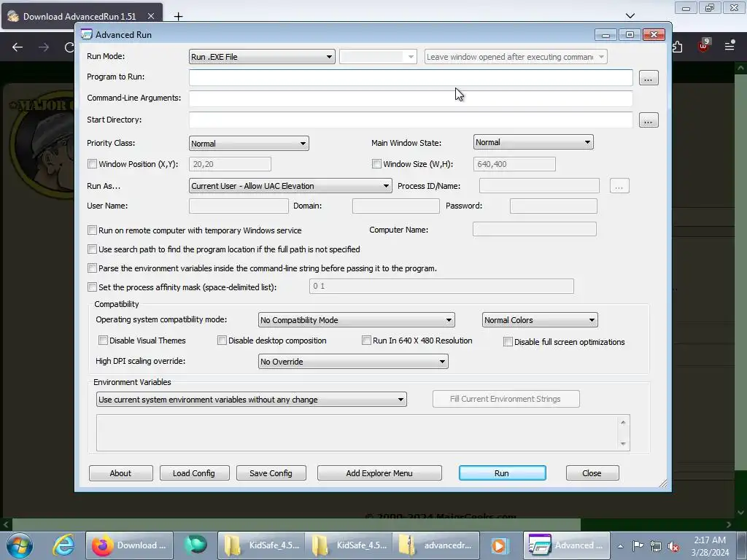Click Add Explorer Menu button
Viewport: 747px width, 560px height.
[x=379, y=472]
